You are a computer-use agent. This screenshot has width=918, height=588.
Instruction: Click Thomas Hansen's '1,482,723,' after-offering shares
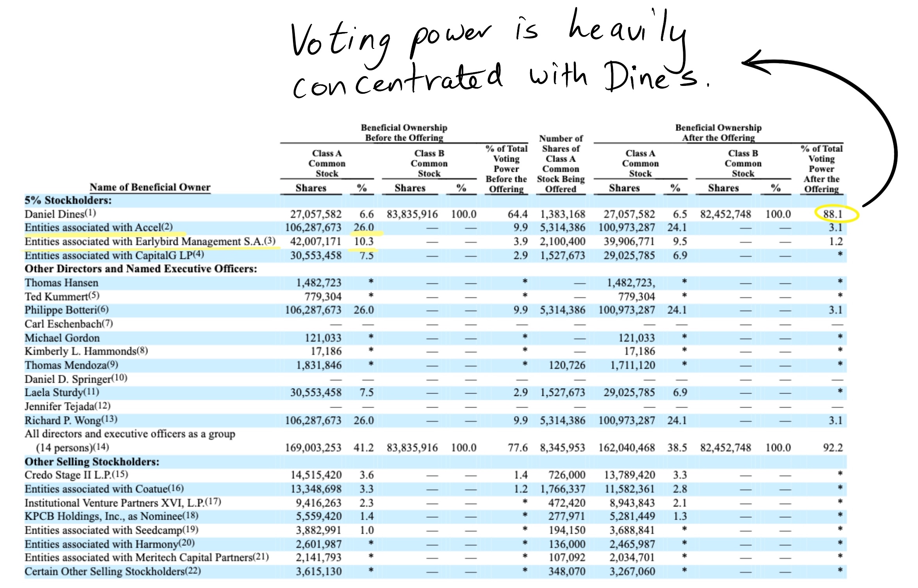tap(631, 283)
